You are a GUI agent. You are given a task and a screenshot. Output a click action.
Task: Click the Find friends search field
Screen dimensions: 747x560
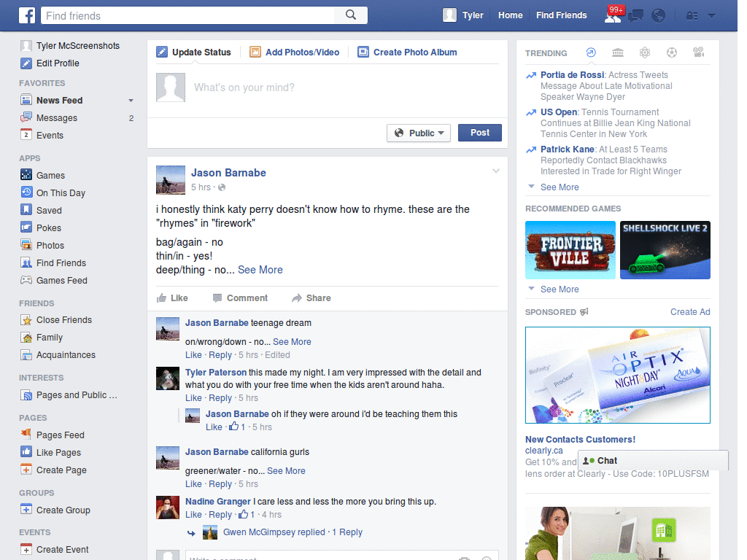(x=187, y=15)
